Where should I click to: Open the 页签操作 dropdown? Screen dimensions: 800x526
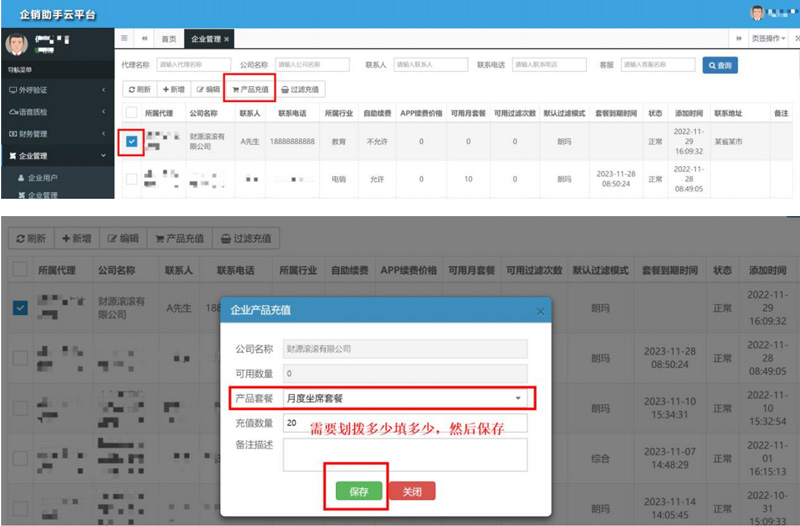point(769,39)
